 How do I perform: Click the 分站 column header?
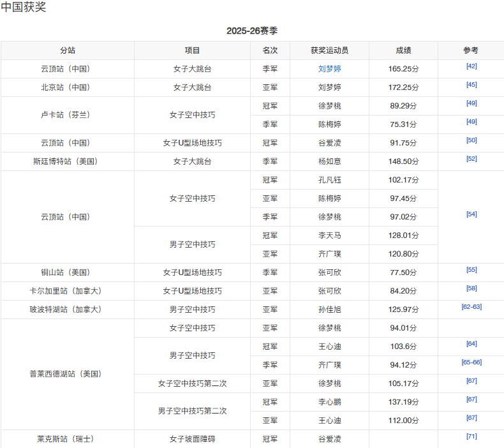68,50
